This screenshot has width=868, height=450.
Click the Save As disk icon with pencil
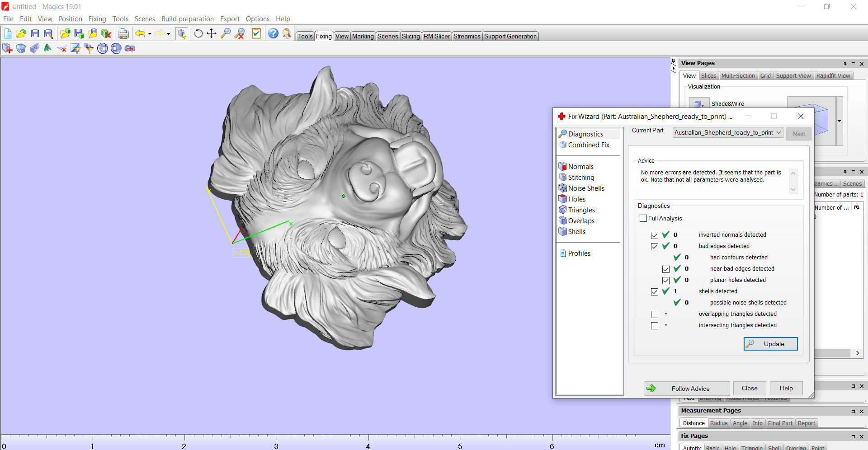[x=48, y=33]
